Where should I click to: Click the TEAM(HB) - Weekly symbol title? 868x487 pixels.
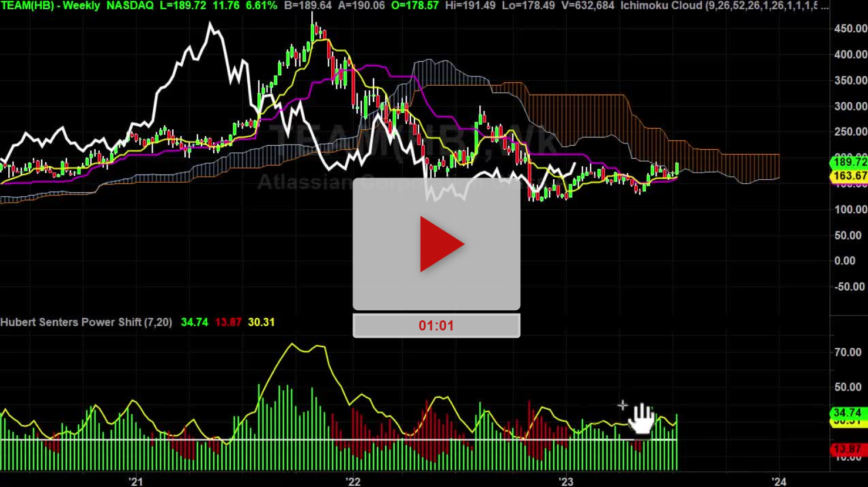pyautogui.click(x=51, y=6)
